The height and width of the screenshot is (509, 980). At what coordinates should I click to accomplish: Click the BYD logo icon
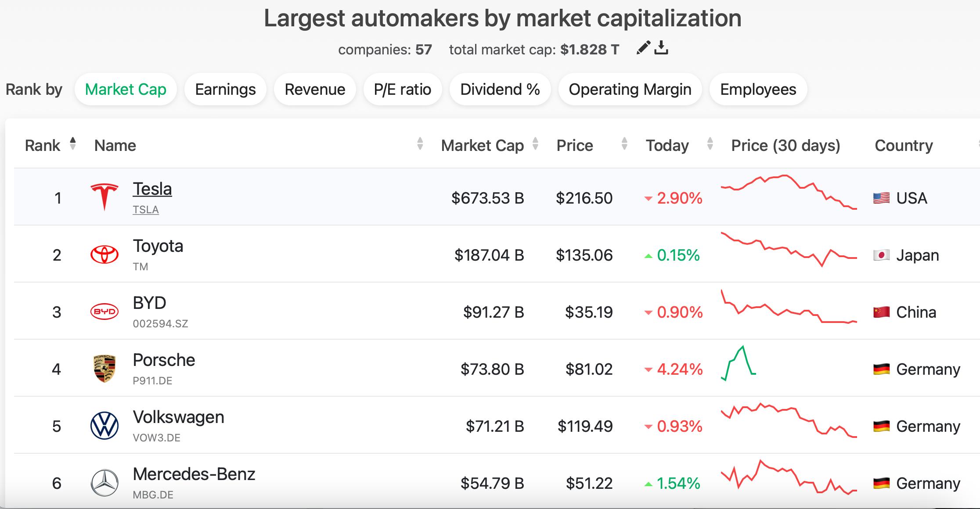click(x=104, y=312)
